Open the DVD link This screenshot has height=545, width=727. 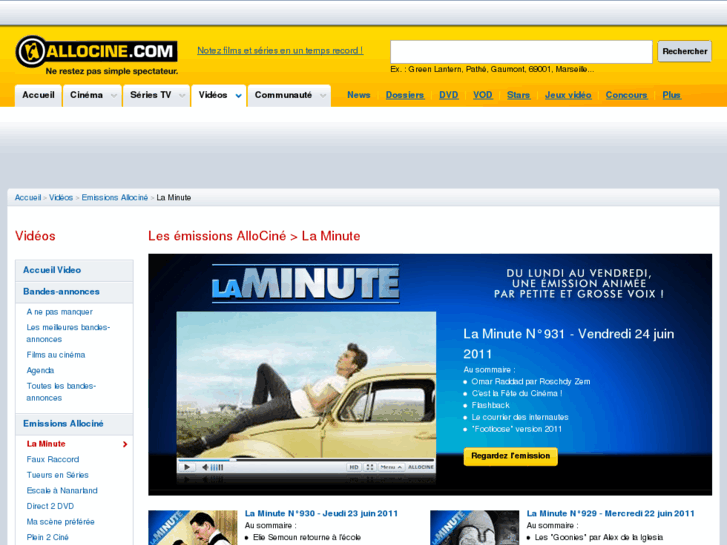[x=448, y=95]
